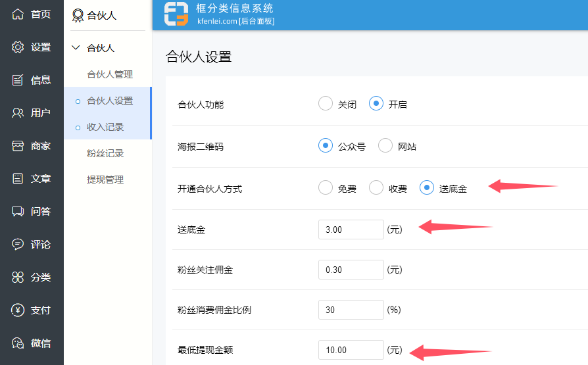Click the 信息 edit icon
This screenshot has height=365, width=588.
[x=18, y=80]
